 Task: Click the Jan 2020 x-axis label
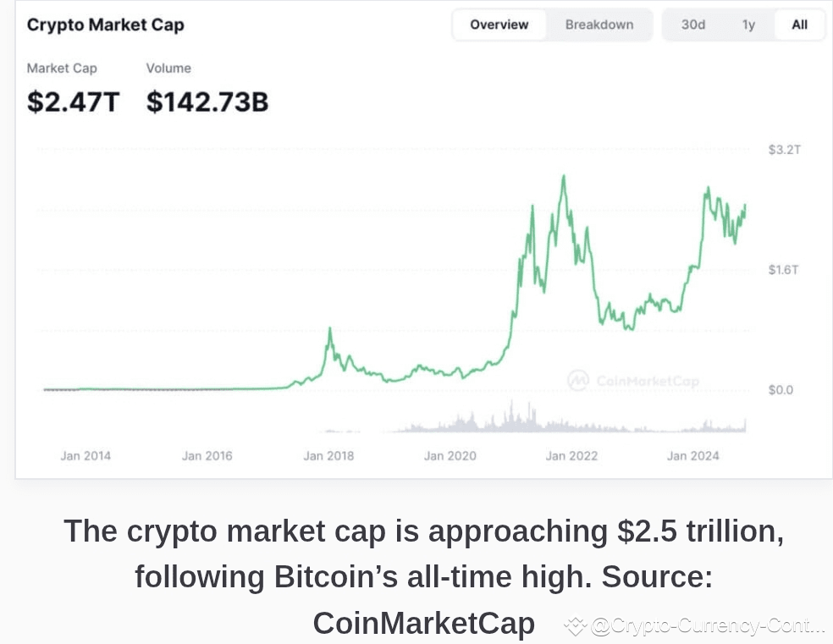point(450,455)
